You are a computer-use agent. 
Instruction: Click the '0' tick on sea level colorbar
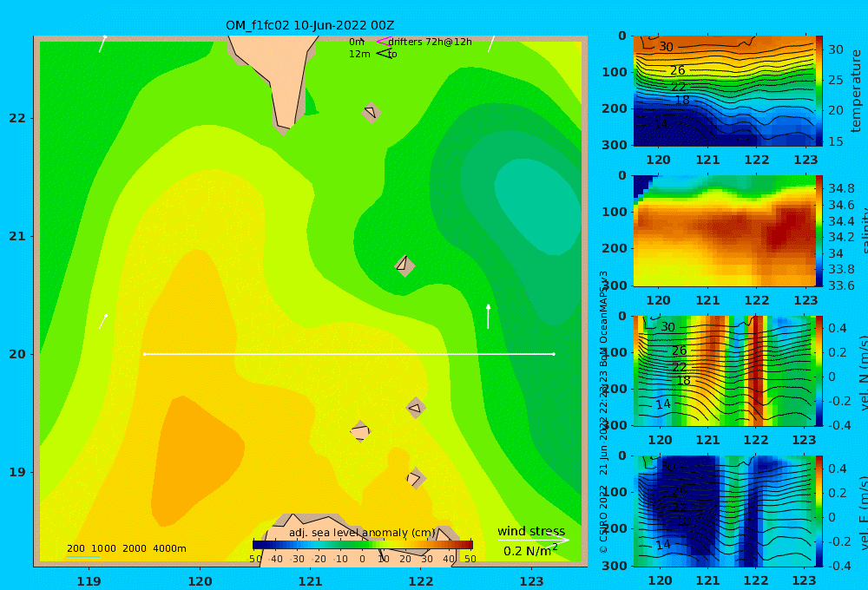pos(362,559)
